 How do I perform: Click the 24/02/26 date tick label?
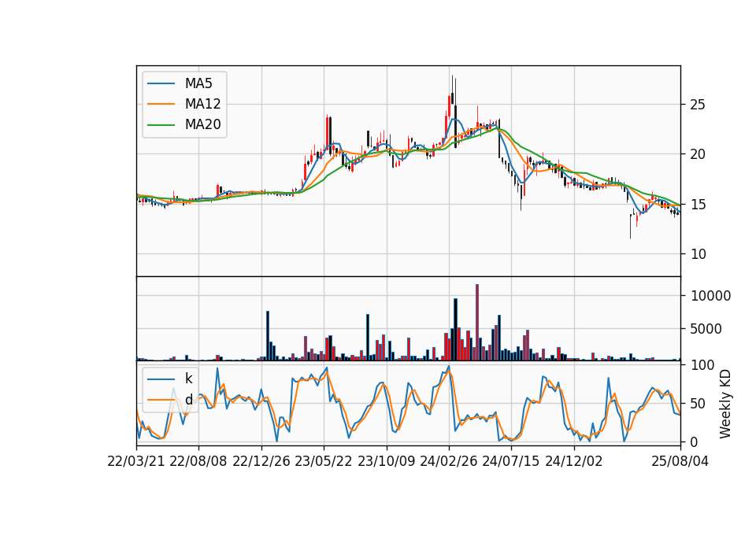pyautogui.click(x=449, y=461)
